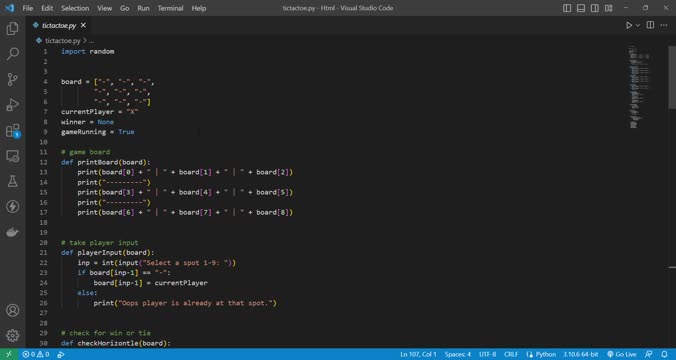Open the Run and Debug view
The width and height of the screenshot is (676, 360).
[13, 105]
